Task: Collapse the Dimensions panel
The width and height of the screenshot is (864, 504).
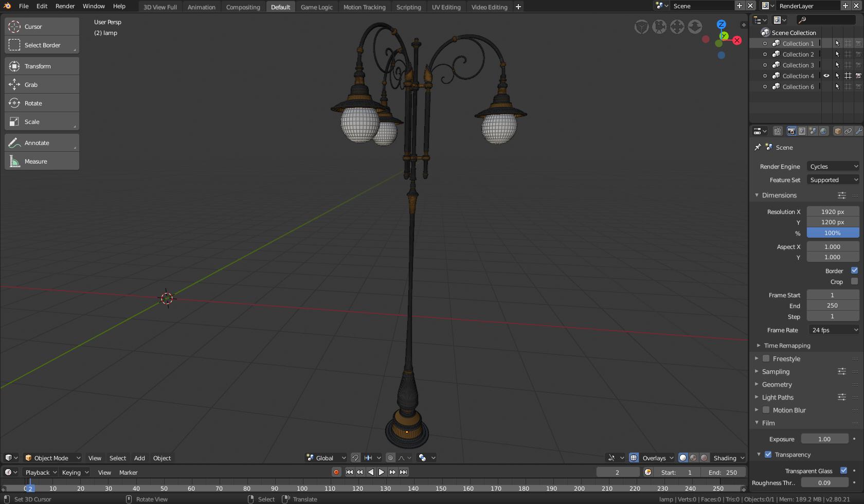Action: click(779, 195)
